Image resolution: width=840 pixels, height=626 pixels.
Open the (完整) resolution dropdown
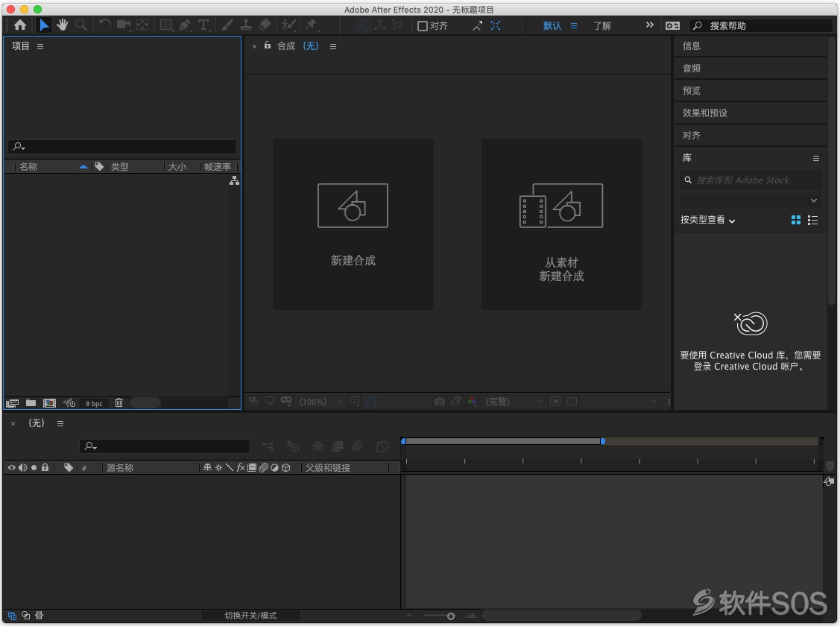[514, 402]
